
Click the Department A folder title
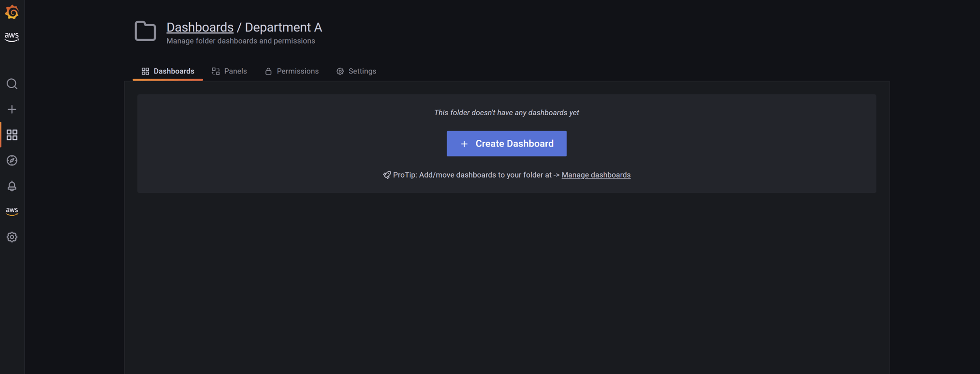[283, 27]
